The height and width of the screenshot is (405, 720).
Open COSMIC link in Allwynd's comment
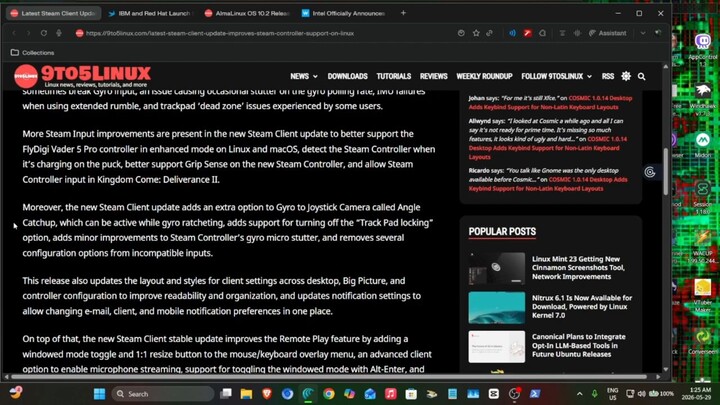[547, 148]
